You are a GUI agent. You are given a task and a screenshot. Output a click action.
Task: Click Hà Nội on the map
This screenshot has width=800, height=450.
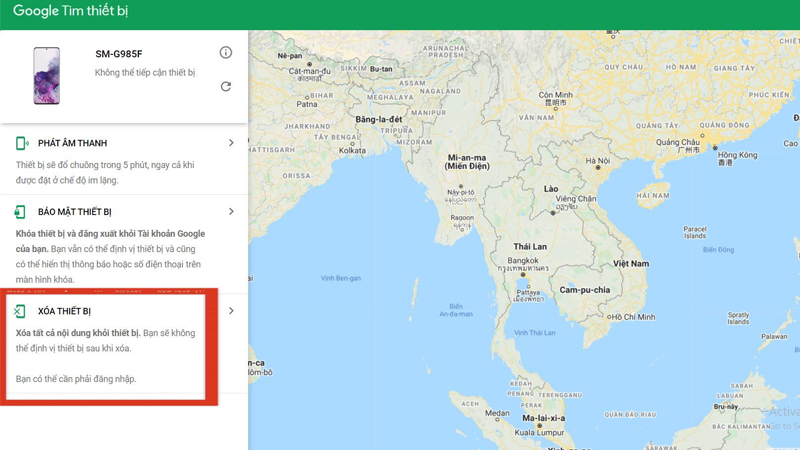(x=597, y=161)
